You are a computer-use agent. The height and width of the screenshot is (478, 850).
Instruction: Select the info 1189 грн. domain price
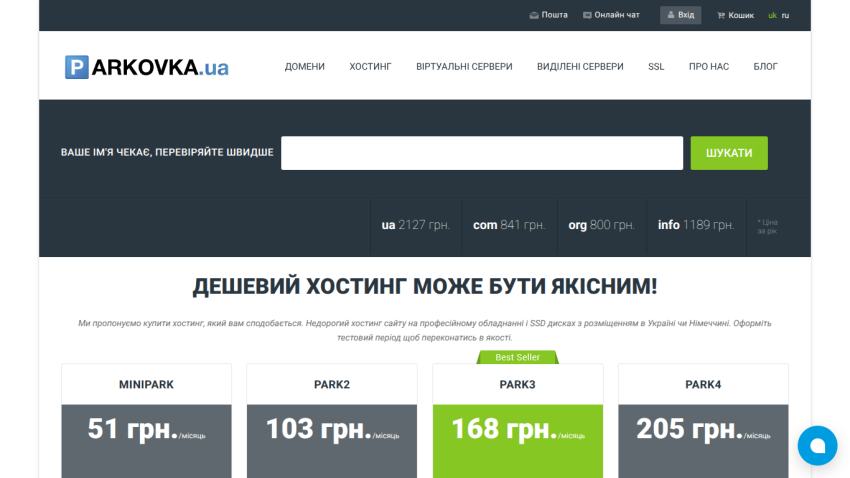coord(696,225)
